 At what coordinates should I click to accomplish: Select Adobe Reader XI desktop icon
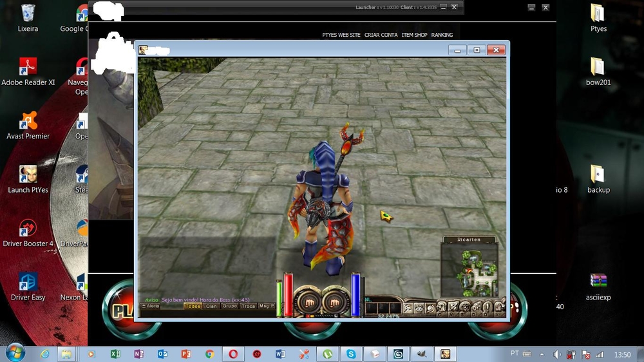pyautogui.click(x=28, y=72)
